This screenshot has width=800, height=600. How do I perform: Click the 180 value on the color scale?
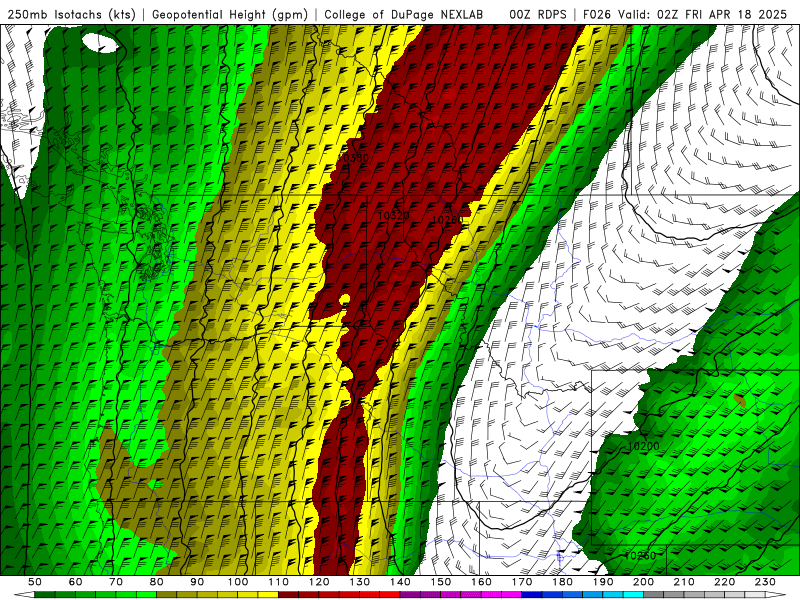tap(562, 582)
